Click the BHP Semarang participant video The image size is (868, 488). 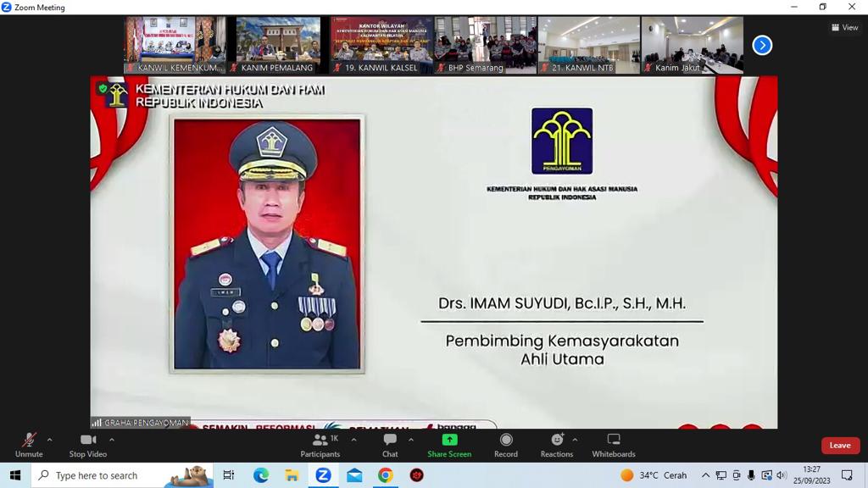tap(485, 44)
